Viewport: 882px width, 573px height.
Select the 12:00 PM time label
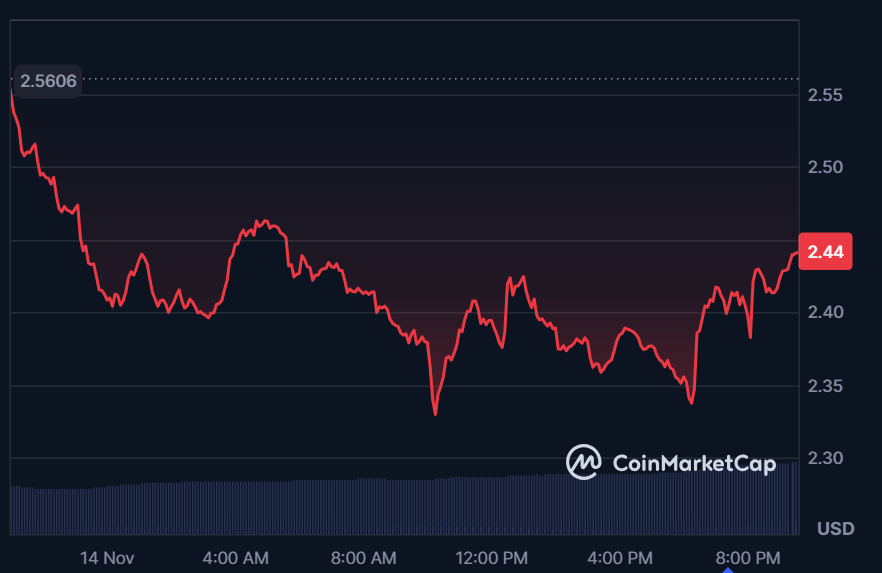click(x=492, y=557)
